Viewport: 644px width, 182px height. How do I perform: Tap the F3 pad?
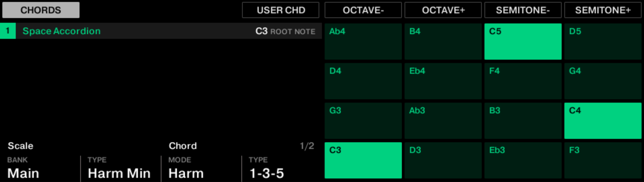[603, 161]
